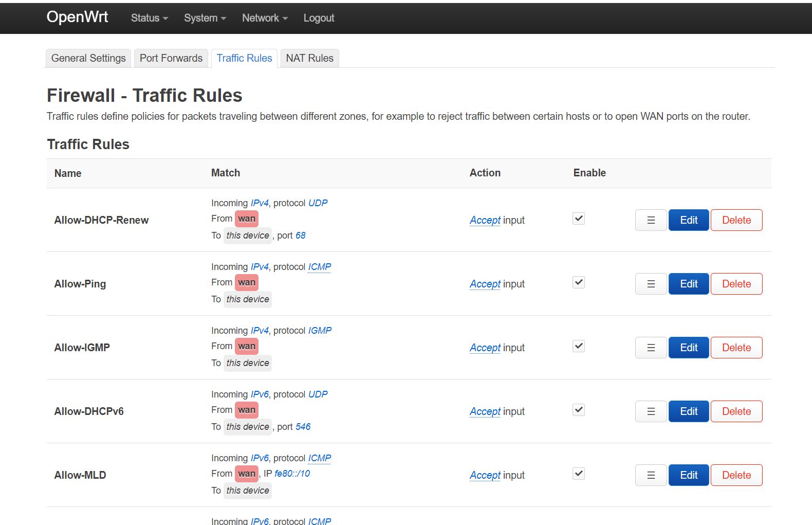
Task: Click 'this device' badge in Allow-Ping row
Action: tap(248, 299)
